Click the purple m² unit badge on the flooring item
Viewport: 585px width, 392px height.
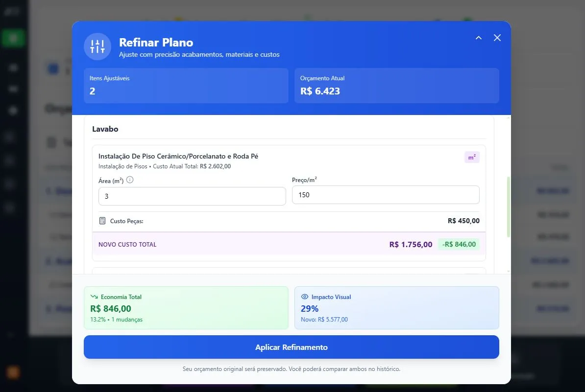[471, 156]
